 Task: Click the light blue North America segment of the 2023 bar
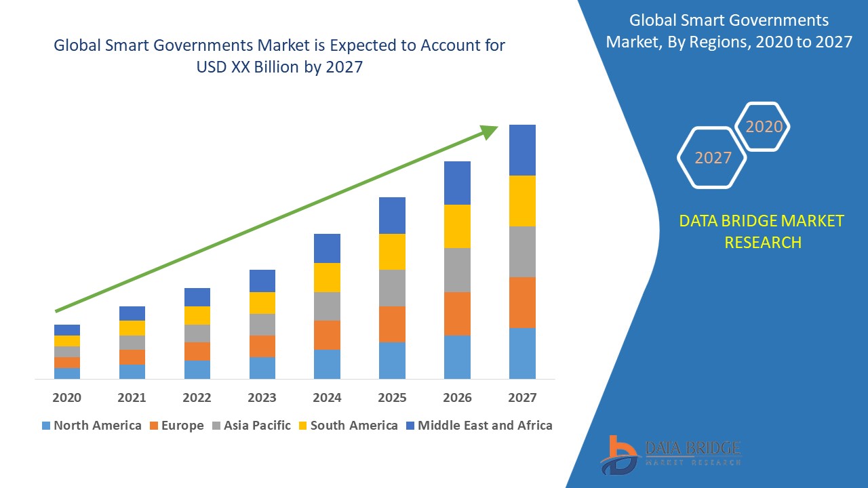(262, 367)
